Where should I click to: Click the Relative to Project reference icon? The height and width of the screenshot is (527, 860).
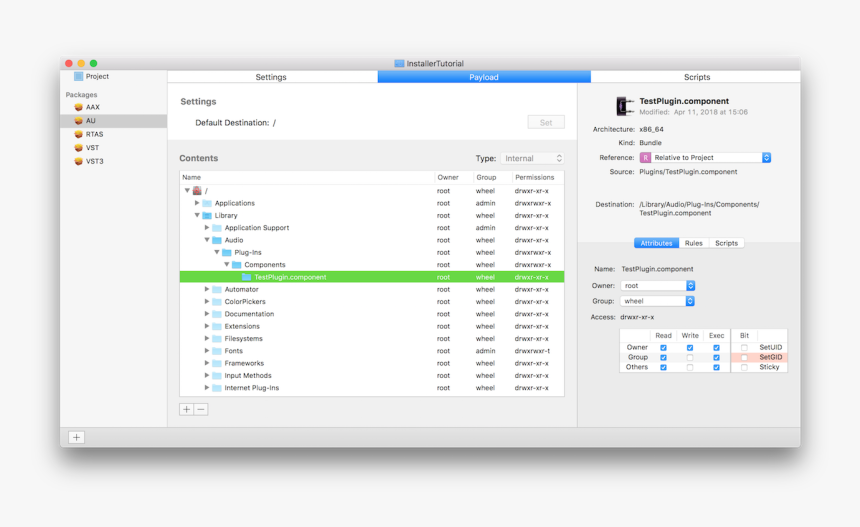coord(646,158)
